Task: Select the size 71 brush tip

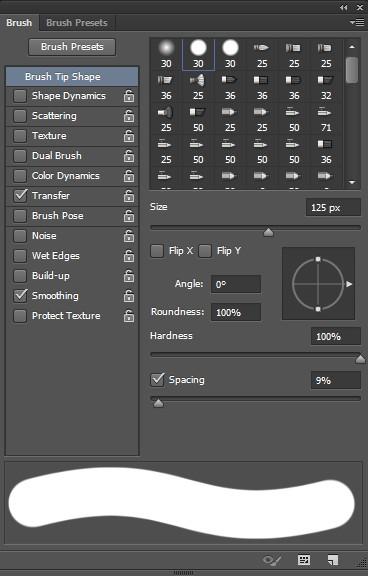Action: pos(326,119)
